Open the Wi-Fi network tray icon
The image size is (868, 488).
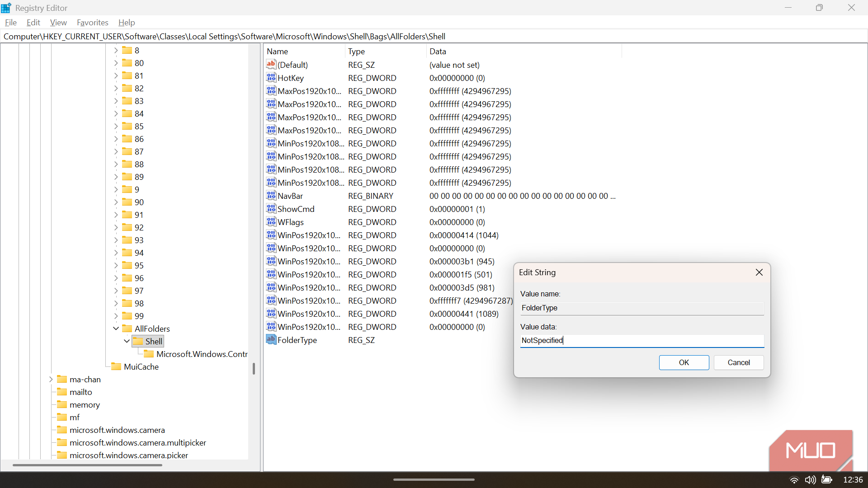click(794, 480)
